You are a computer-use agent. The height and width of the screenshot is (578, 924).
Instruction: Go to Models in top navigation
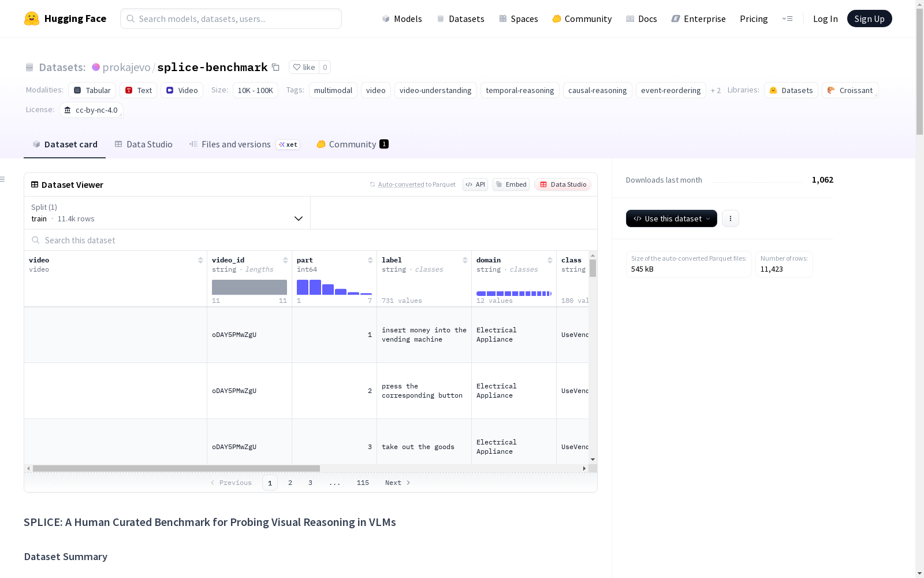(402, 18)
